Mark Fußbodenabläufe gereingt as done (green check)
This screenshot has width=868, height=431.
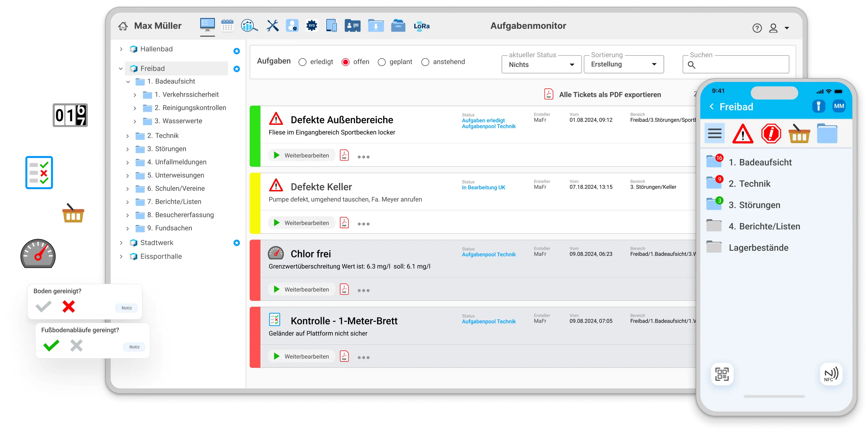(x=51, y=346)
